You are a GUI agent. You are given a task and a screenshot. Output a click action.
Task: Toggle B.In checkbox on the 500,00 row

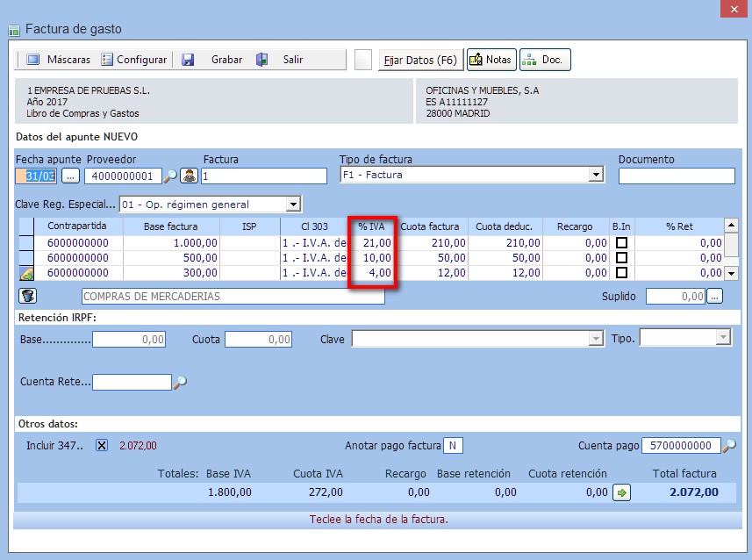point(621,258)
